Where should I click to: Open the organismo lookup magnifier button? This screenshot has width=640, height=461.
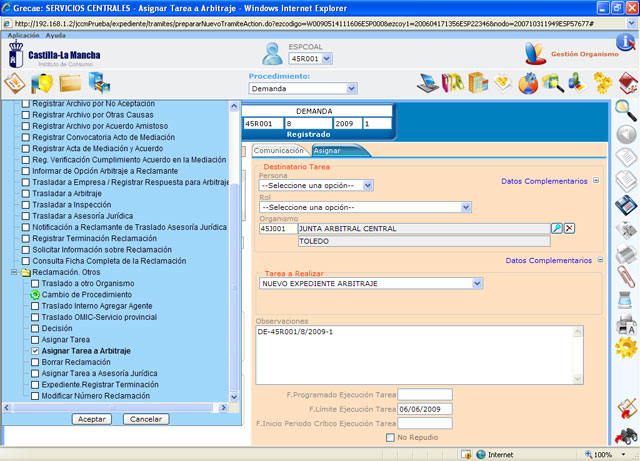pyautogui.click(x=557, y=228)
